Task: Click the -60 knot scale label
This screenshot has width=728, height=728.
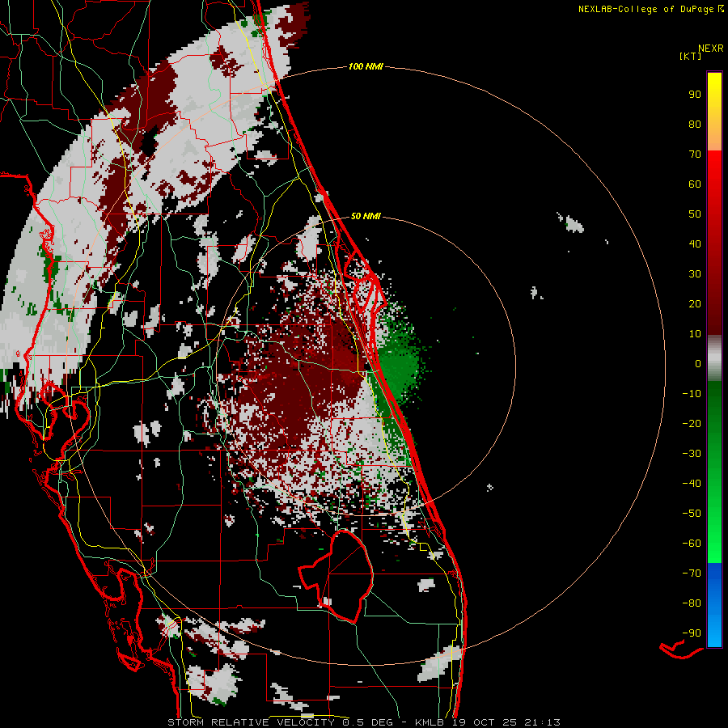Action: (692, 544)
